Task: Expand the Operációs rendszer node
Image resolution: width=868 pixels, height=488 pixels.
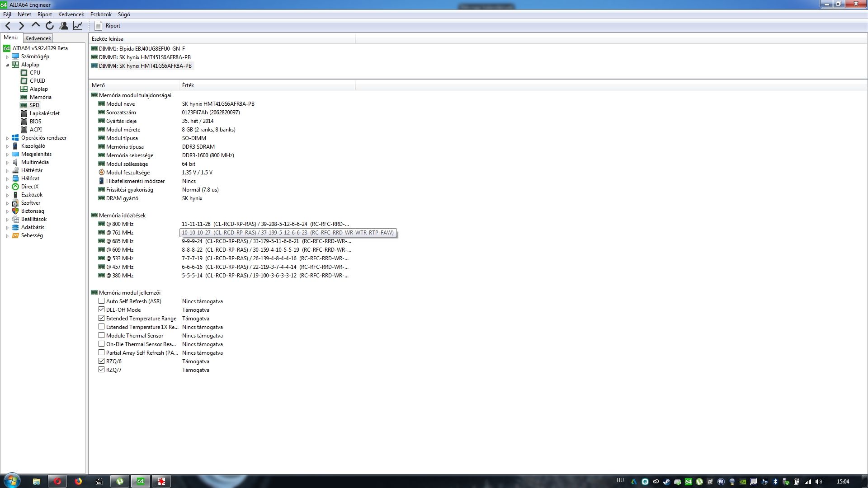Action: [7, 138]
